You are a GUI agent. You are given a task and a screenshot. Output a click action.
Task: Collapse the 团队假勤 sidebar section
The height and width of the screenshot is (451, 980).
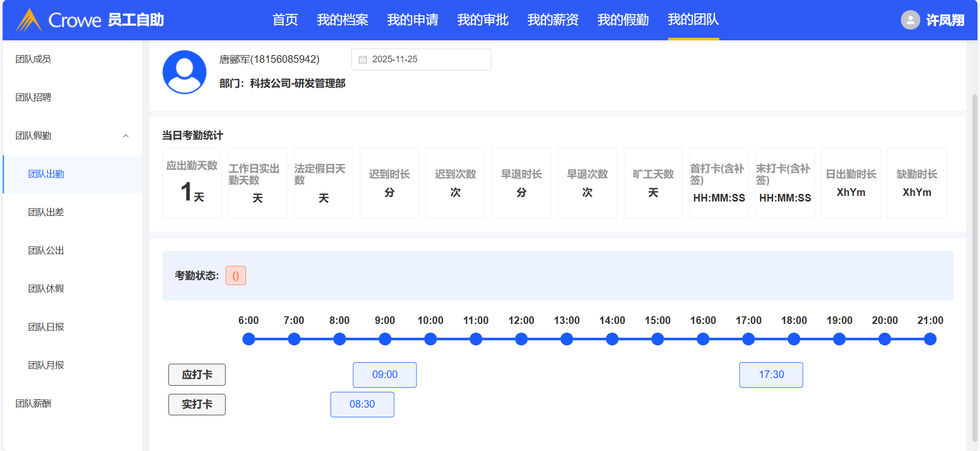pos(126,136)
